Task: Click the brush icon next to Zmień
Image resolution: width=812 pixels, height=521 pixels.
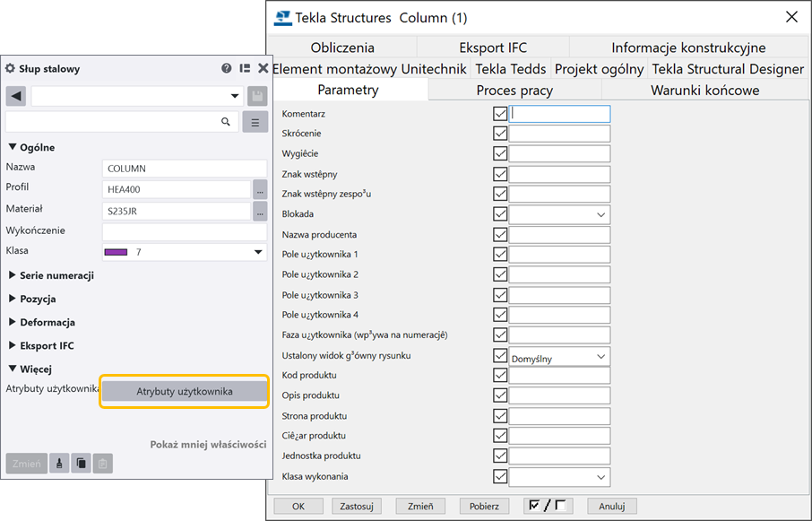Action: [x=59, y=464]
